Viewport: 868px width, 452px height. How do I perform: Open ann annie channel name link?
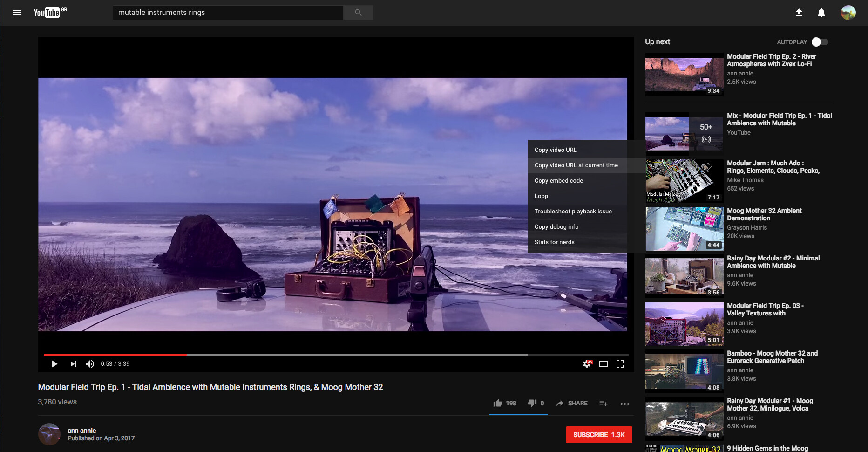(81, 431)
